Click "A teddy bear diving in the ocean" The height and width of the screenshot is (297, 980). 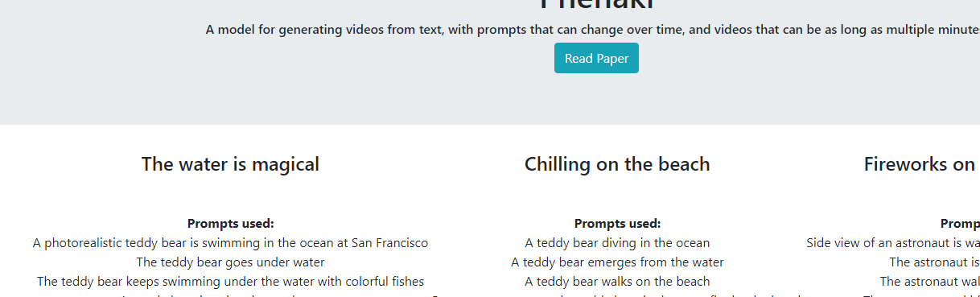pyautogui.click(x=617, y=243)
